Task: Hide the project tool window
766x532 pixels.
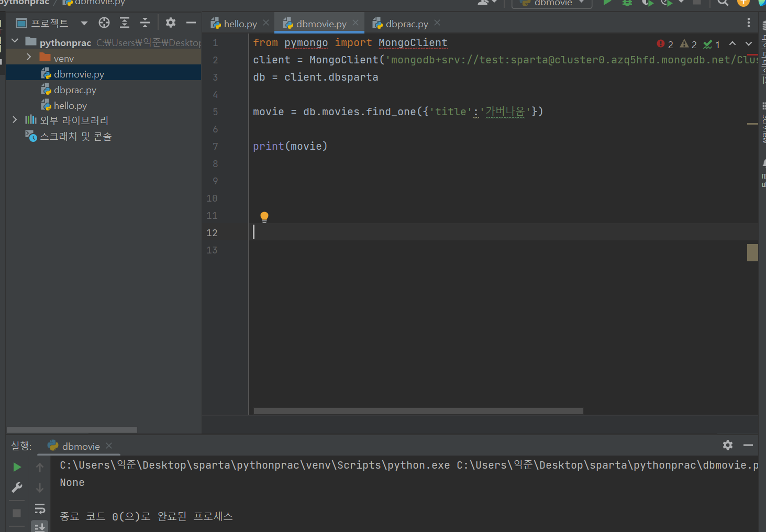Action: point(191,23)
